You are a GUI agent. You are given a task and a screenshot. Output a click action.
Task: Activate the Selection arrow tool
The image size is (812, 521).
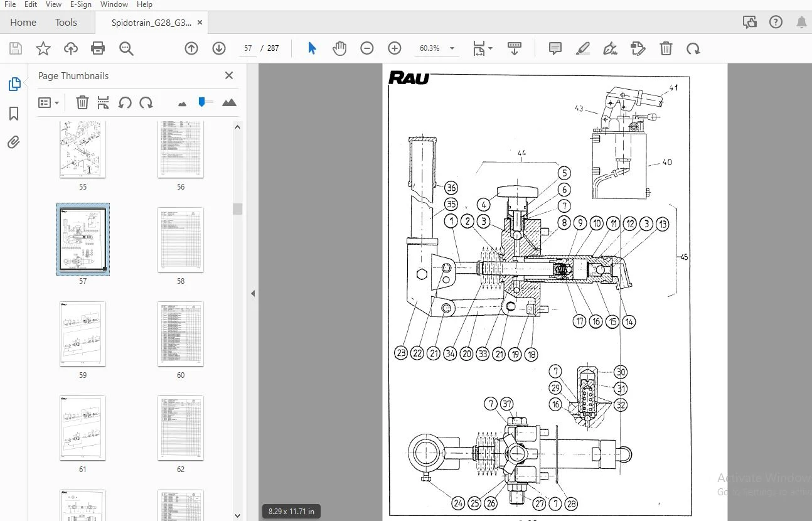click(x=312, y=48)
